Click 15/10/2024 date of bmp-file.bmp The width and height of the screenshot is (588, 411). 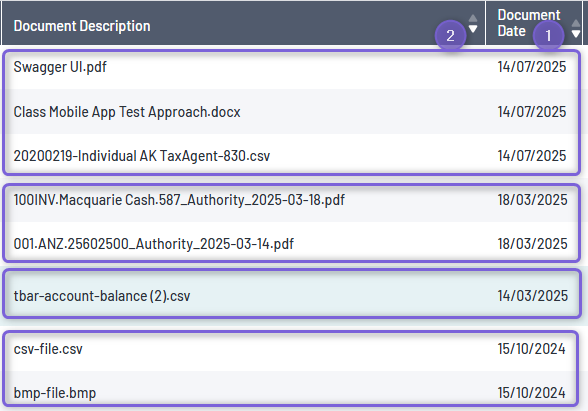pyautogui.click(x=531, y=393)
